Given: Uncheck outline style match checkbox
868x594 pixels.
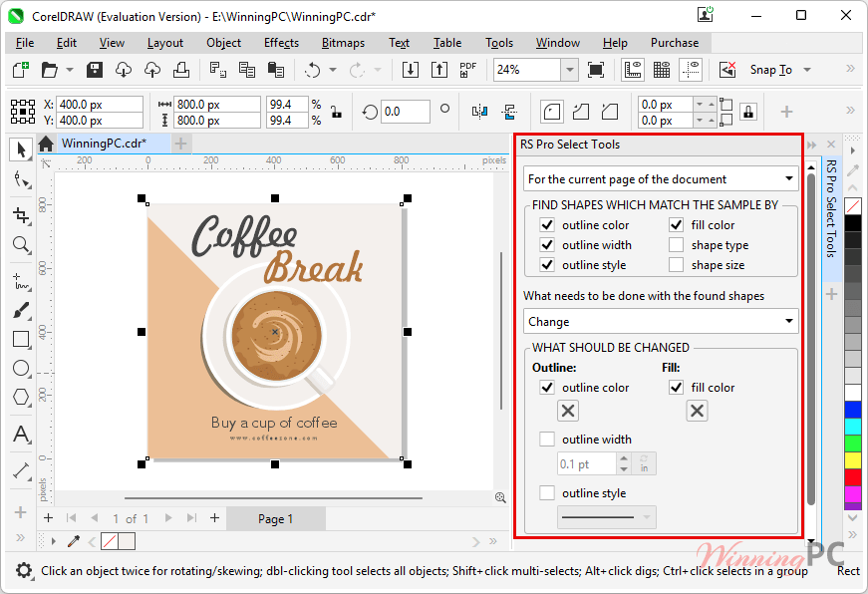Looking at the screenshot, I should pyautogui.click(x=547, y=265).
